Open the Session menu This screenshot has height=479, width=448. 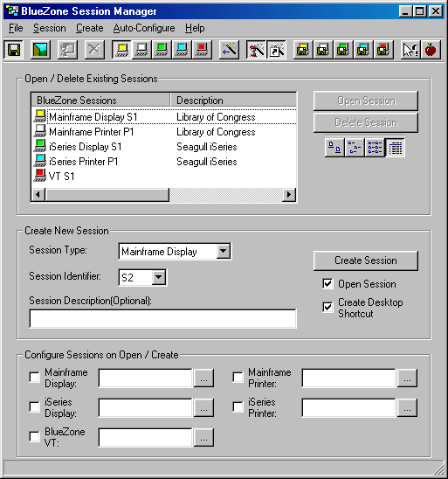pos(50,28)
